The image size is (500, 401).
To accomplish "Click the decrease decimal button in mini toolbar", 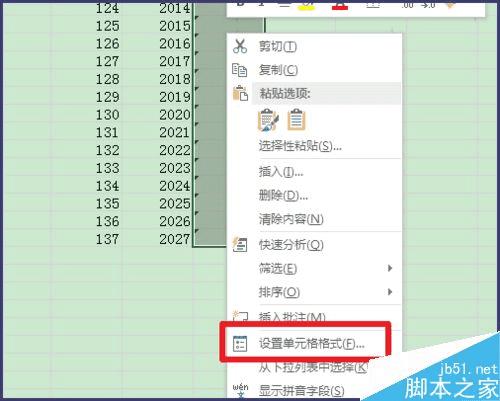I will coord(428,5).
